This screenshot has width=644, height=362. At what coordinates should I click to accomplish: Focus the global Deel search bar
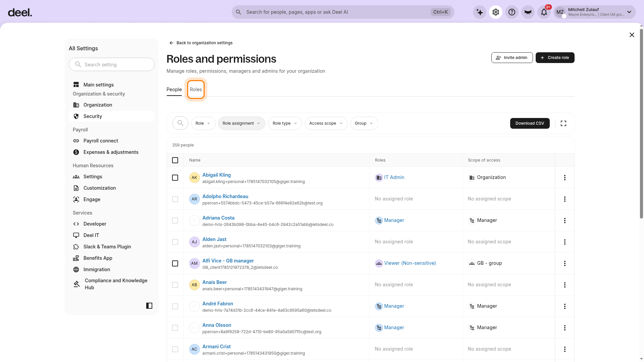[343, 12]
